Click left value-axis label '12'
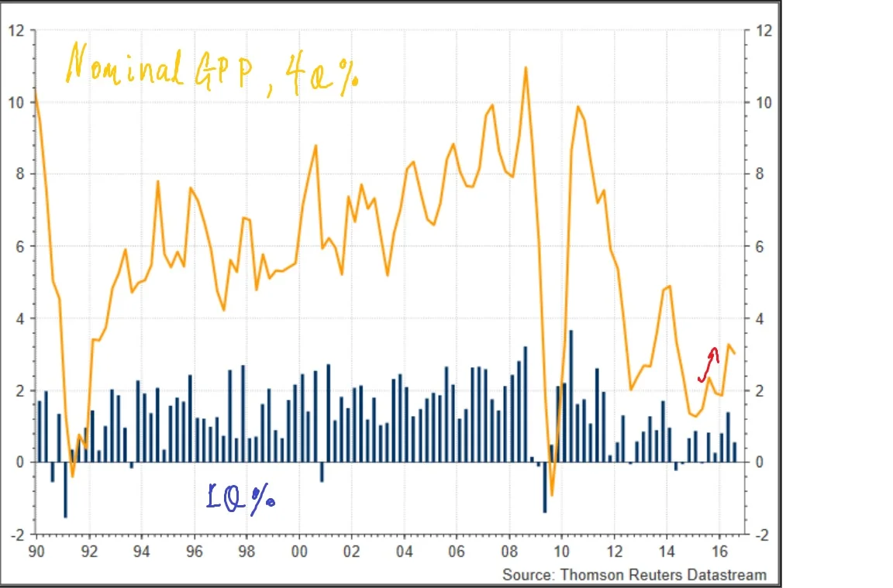This screenshot has width=893, height=588. [17, 31]
